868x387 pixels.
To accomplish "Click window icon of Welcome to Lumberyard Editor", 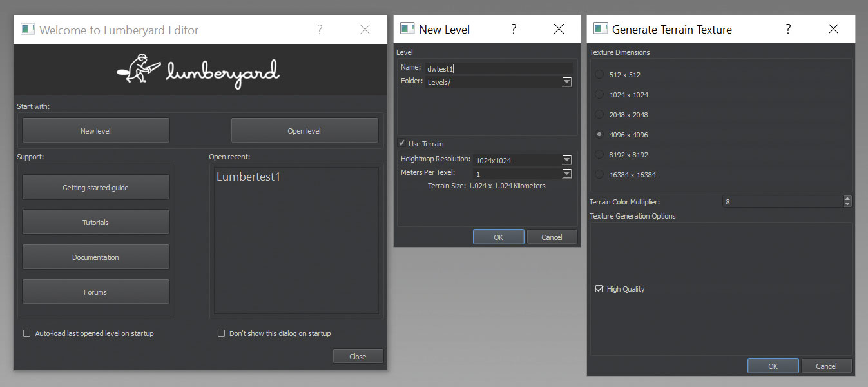I will tap(27, 29).
